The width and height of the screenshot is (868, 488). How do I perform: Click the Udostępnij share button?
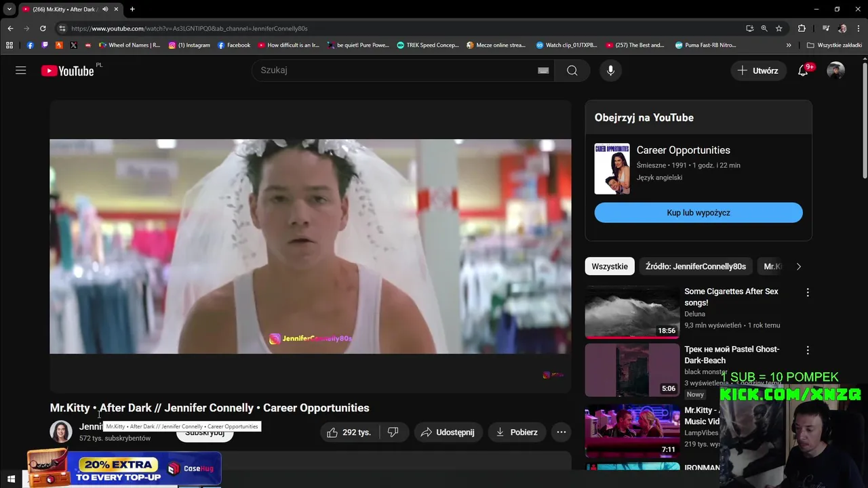448,432
